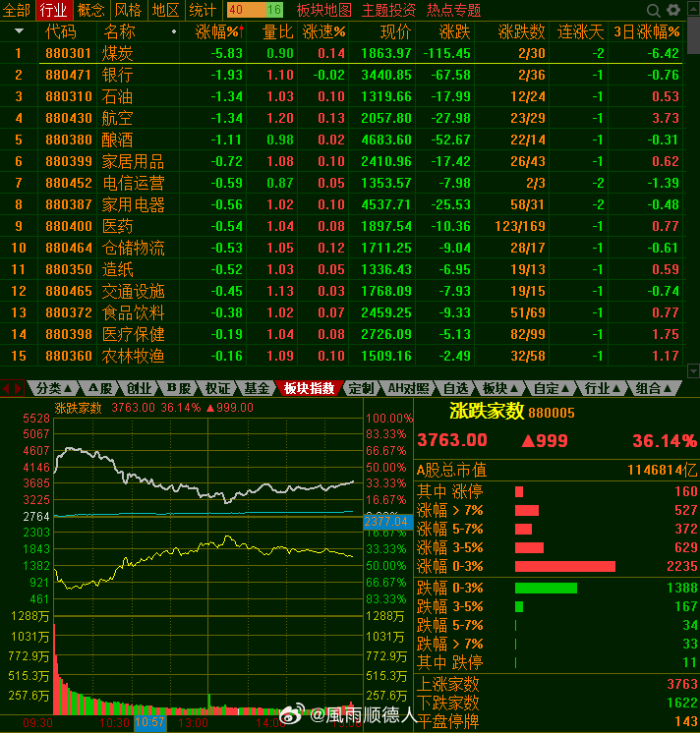Open the table header dropdown triangle

20,31
